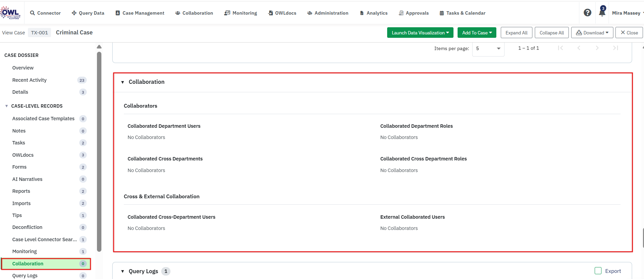Click the External Collaborated Users label
The width and height of the screenshot is (644, 279).
(x=412, y=217)
